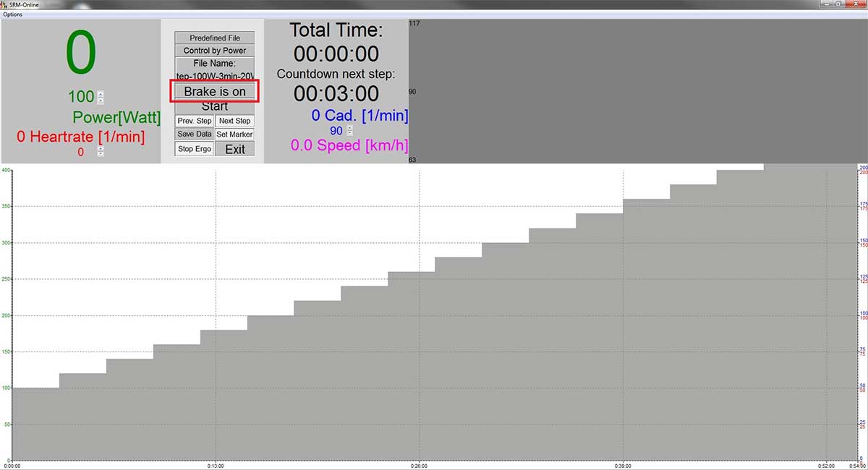
Task: Increase target power with up arrow
Action: point(101,93)
